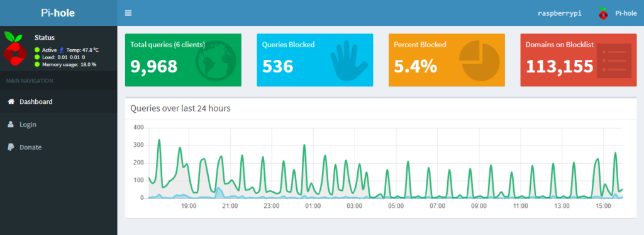Click the MAIN NAVIGATION header

tap(30, 81)
